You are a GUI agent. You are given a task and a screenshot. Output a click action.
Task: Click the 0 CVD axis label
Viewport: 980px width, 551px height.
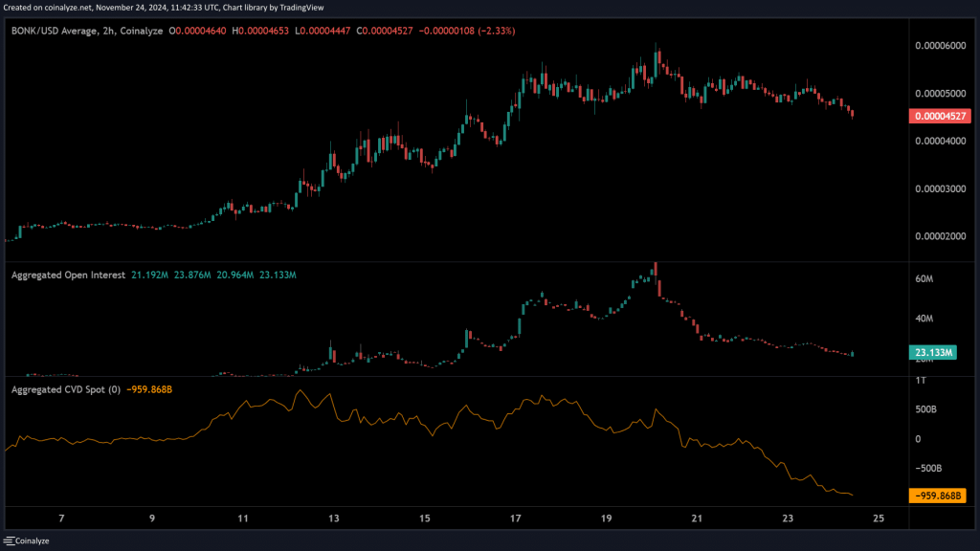coord(918,439)
